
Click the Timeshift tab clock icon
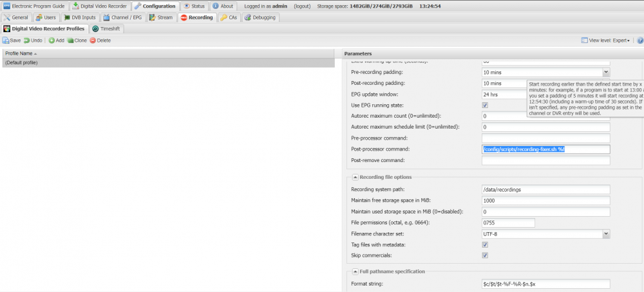(x=96, y=29)
